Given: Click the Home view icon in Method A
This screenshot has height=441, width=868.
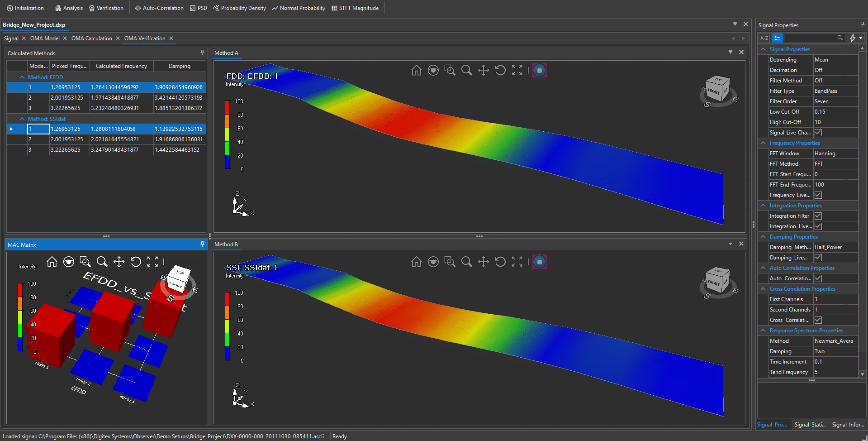Looking at the screenshot, I should (x=416, y=70).
